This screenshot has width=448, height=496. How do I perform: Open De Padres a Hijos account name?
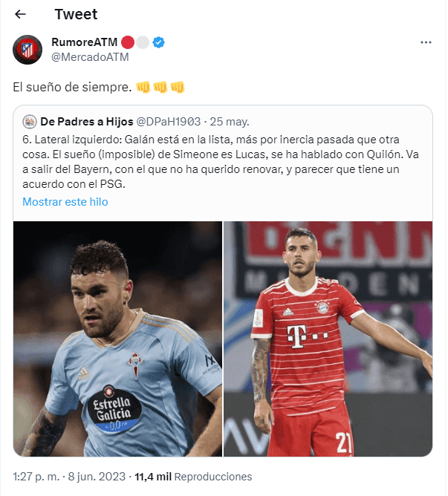[x=87, y=122]
